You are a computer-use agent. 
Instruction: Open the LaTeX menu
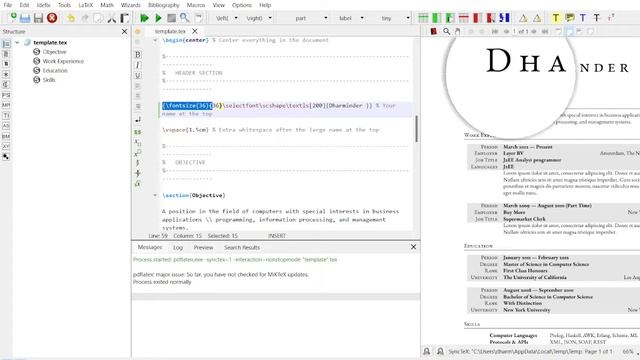tap(86, 5)
